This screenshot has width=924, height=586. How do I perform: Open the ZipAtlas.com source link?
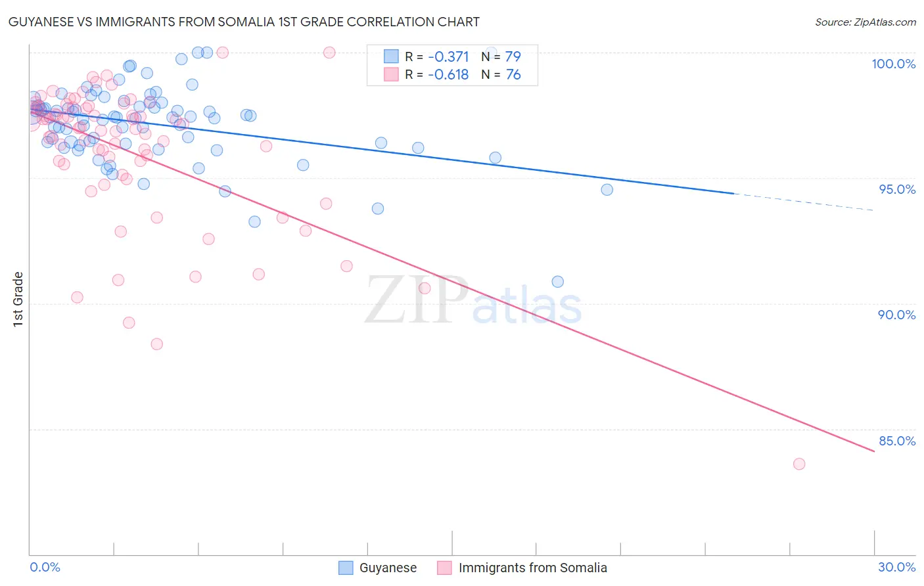(866, 22)
